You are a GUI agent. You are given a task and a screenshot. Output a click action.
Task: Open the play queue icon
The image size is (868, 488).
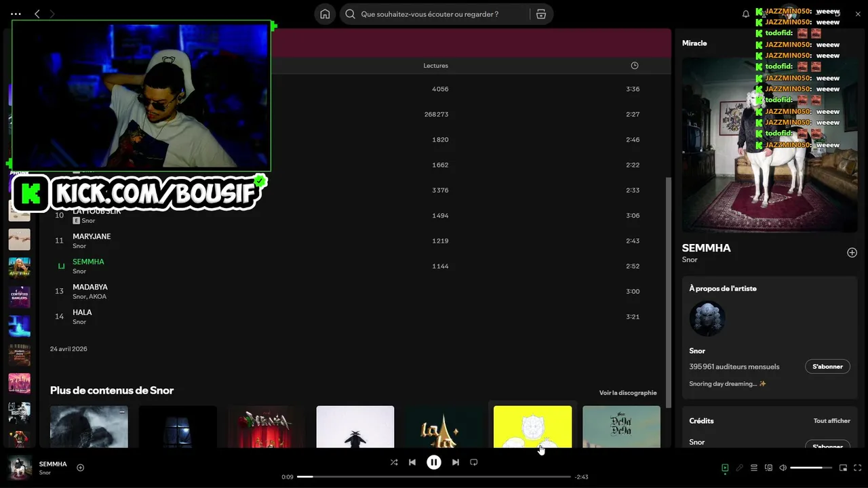click(754, 468)
